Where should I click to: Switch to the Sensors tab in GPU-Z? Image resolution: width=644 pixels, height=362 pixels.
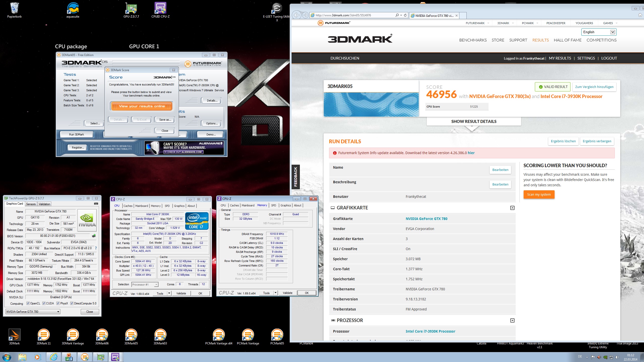31,204
